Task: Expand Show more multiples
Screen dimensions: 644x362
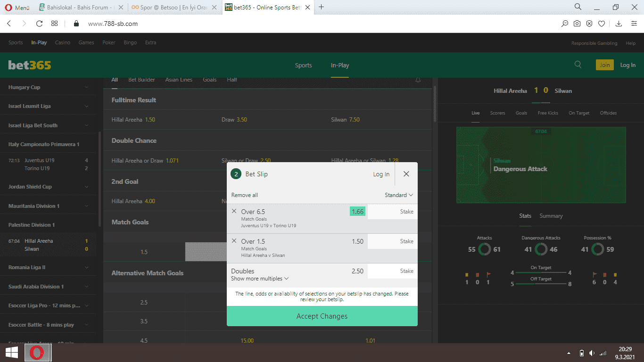Action: pos(260,279)
